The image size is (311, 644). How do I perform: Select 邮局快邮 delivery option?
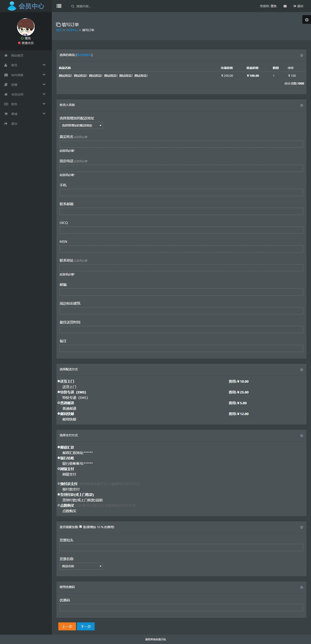coord(59,414)
